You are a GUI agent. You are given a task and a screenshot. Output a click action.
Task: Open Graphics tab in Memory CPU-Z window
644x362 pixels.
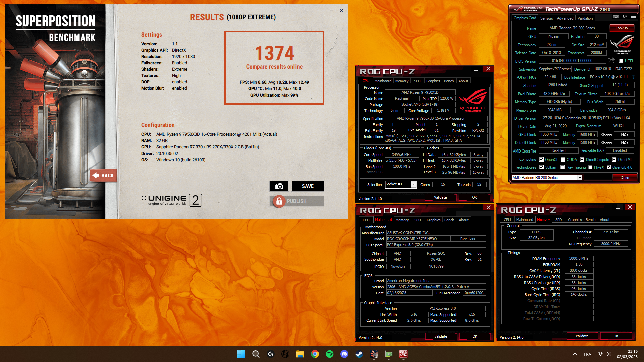point(575,220)
